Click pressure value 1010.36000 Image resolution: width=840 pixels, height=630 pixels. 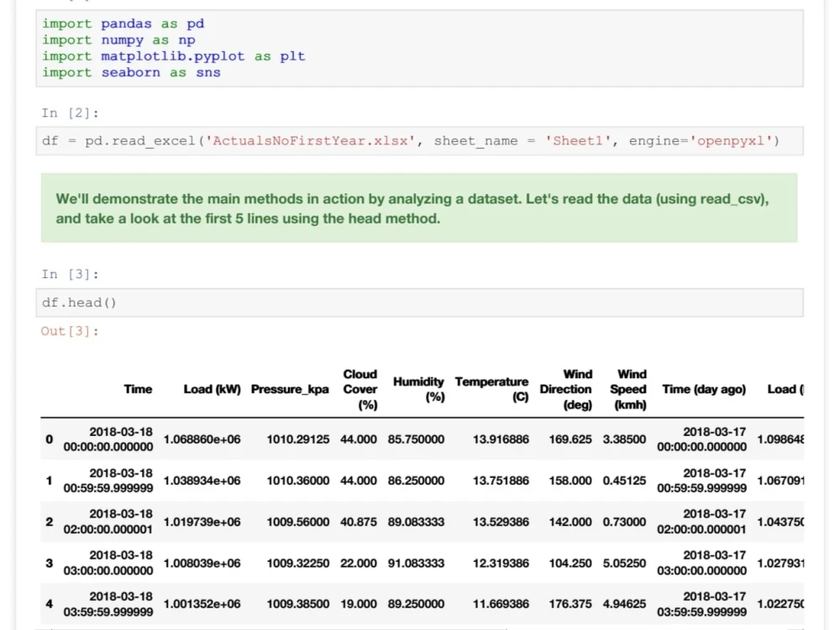pyautogui.click(x=298, y=480)
